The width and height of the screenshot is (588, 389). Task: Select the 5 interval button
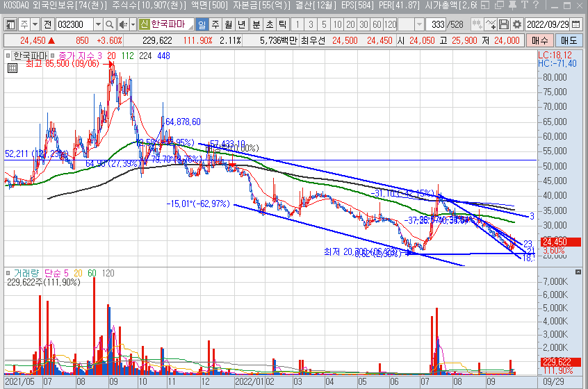point(324,25)
